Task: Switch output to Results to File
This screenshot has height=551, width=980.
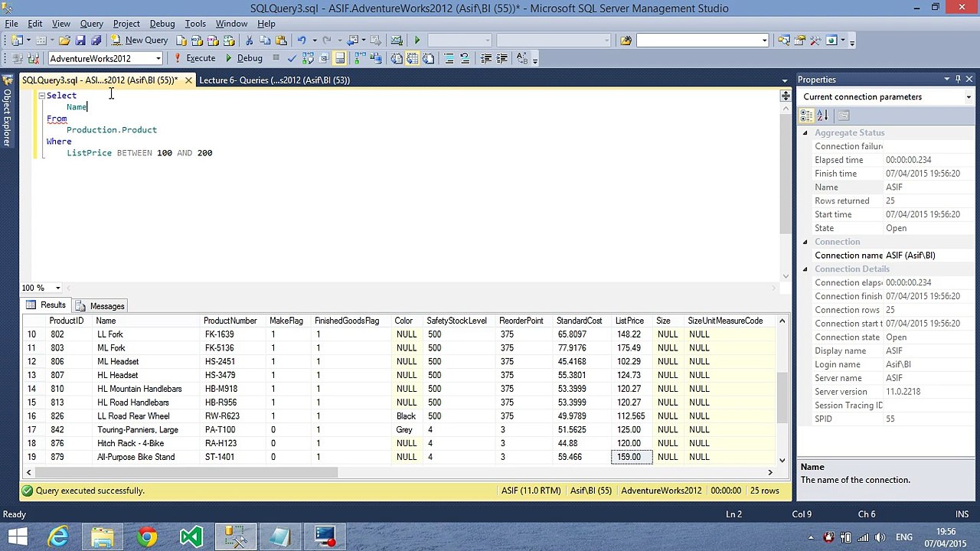Action: point(429,58)
